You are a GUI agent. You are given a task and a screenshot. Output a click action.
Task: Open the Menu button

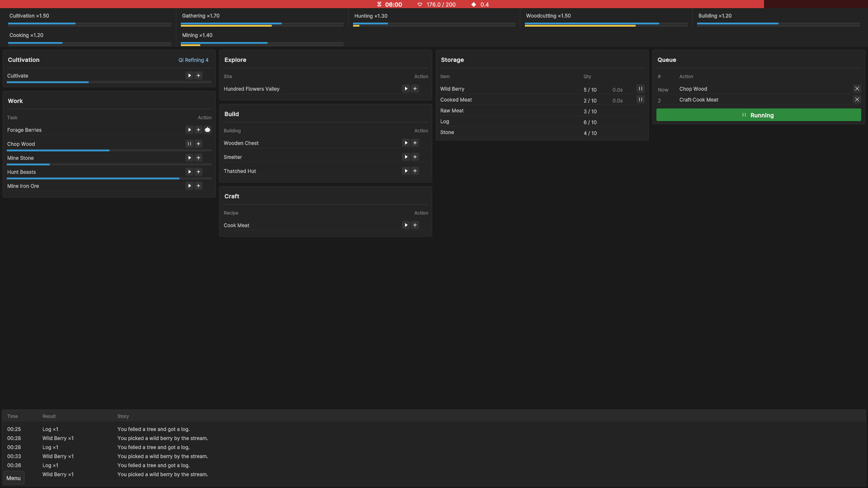coord(14,478)
